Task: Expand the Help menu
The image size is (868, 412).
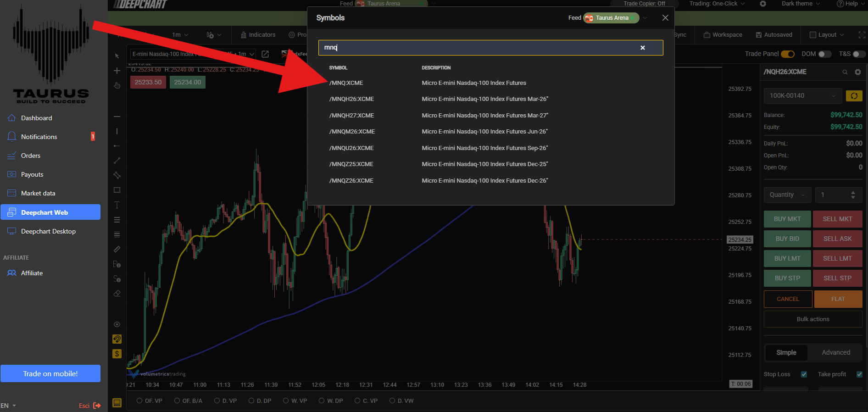Action: 851,4
